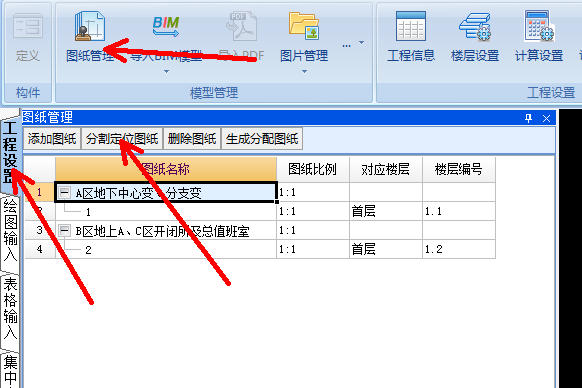Pin the 图纸管理 panel
This screenshot has height=388, width=582.
[x=529, y=118]
